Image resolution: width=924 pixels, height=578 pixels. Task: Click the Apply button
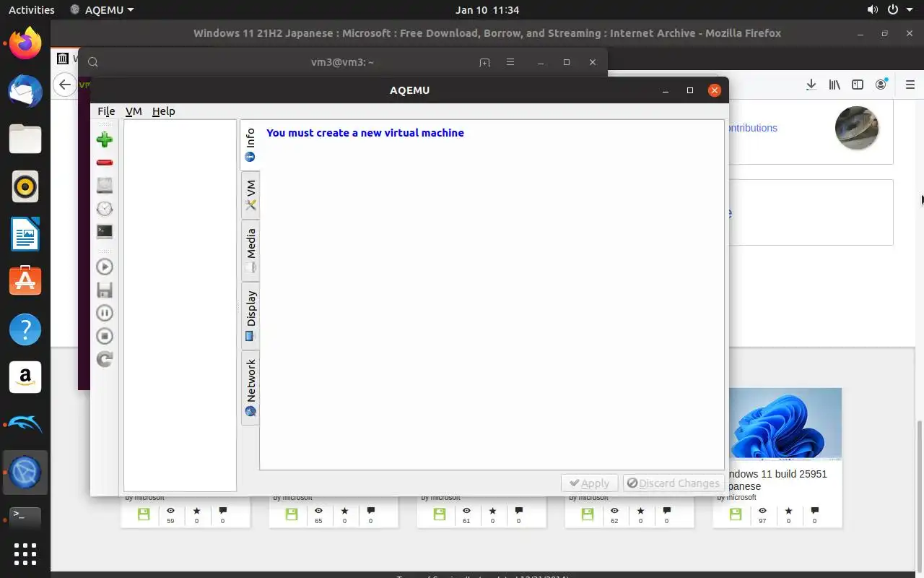click(x=590, y=483)
